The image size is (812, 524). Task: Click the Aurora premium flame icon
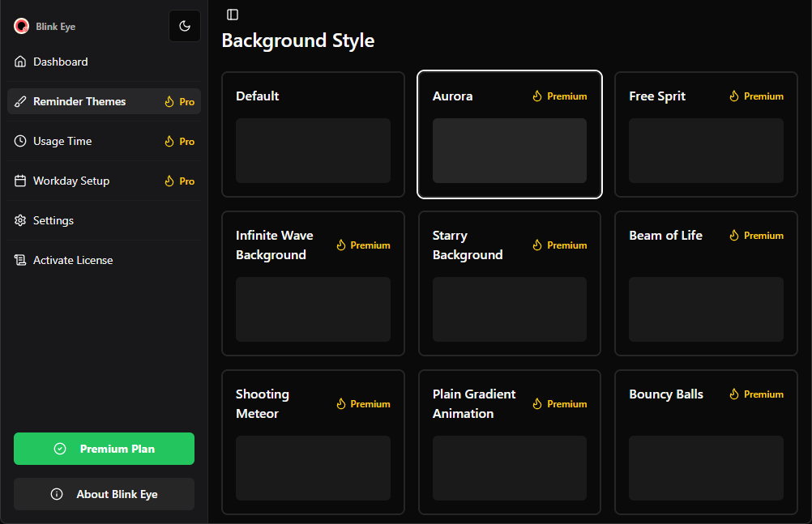[536, 96]
